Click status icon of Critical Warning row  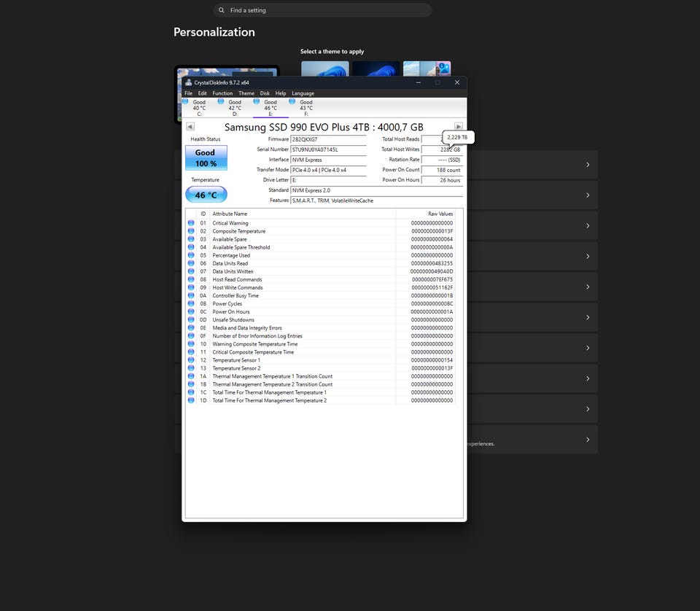point(191,222)
